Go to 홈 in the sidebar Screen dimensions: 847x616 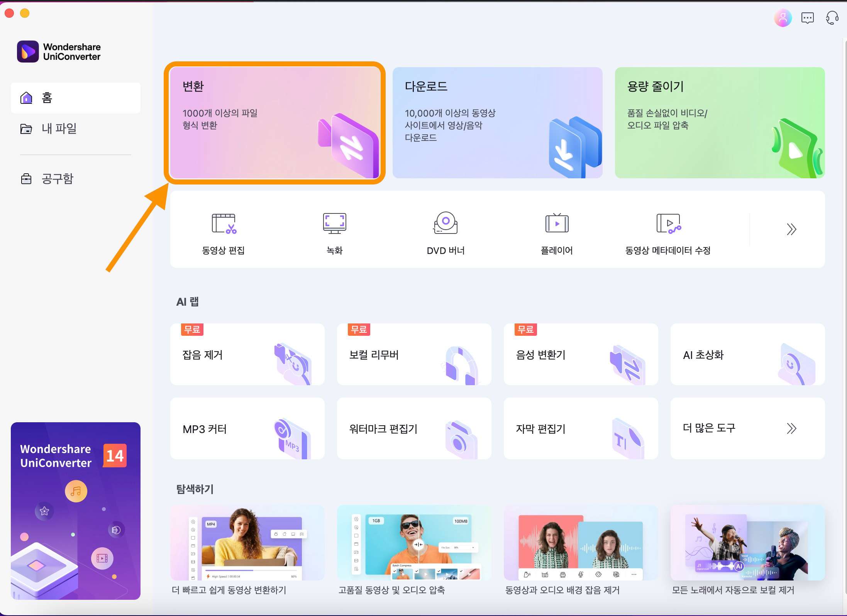(x=76, y=98)
